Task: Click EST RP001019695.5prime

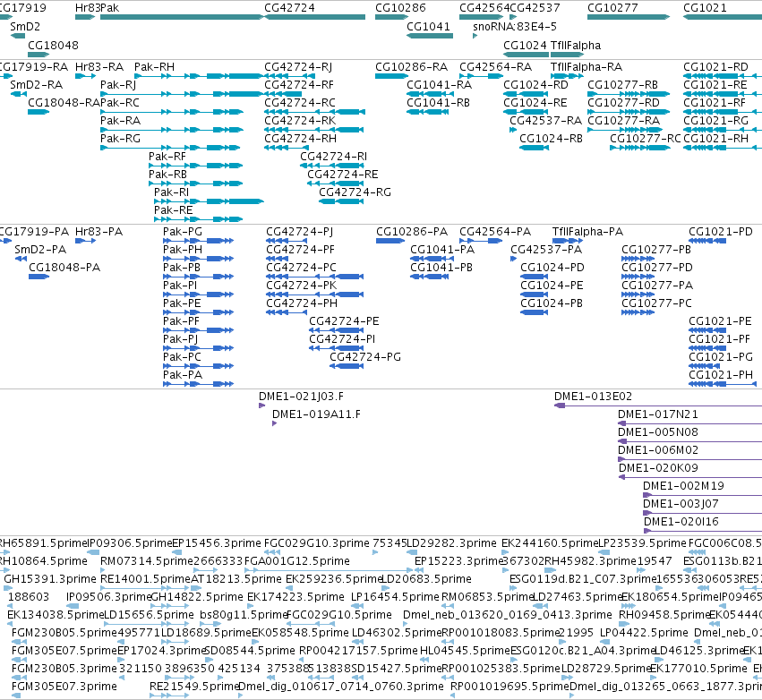Action: point(509,687)
